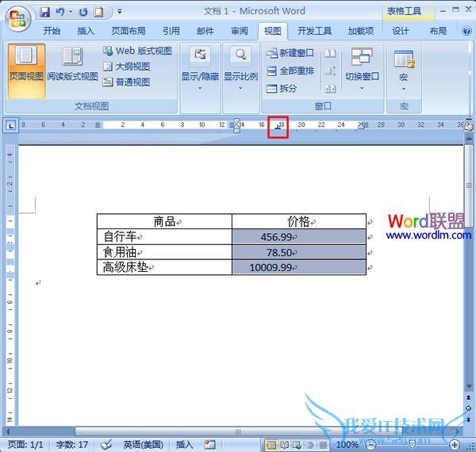
Task: Expand the 宏 macros dropdown arrow
Action: point(404,89)
